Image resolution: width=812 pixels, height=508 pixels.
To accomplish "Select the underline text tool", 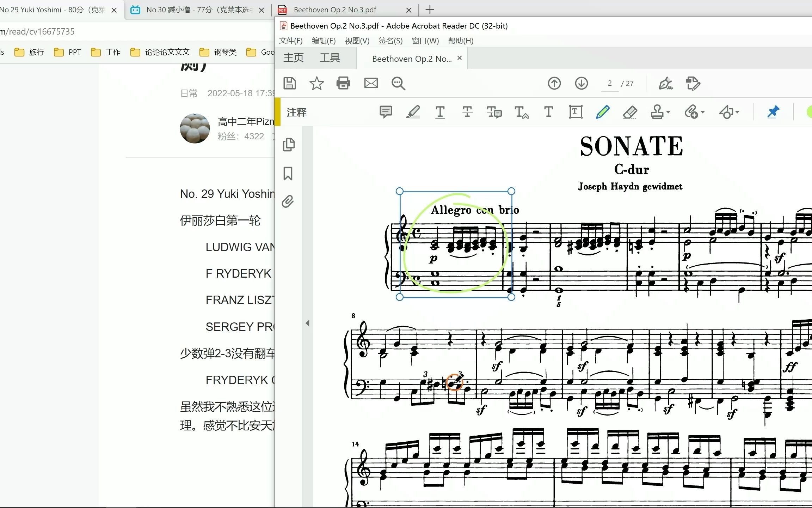I will tap(440, 112).
